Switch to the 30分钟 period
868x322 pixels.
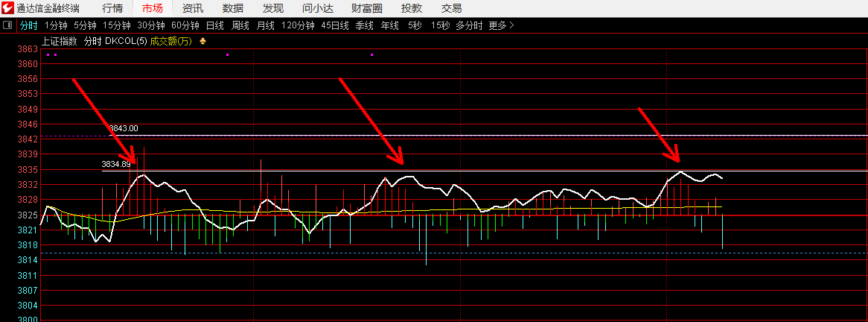click(151, 25)
